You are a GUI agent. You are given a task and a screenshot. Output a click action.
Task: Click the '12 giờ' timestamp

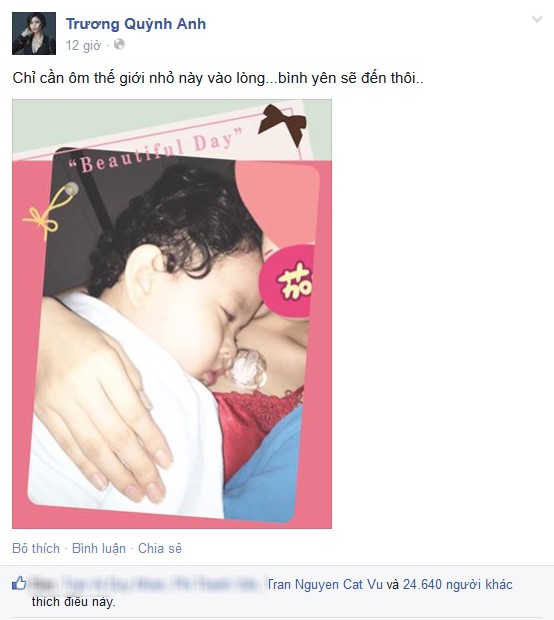83,45
